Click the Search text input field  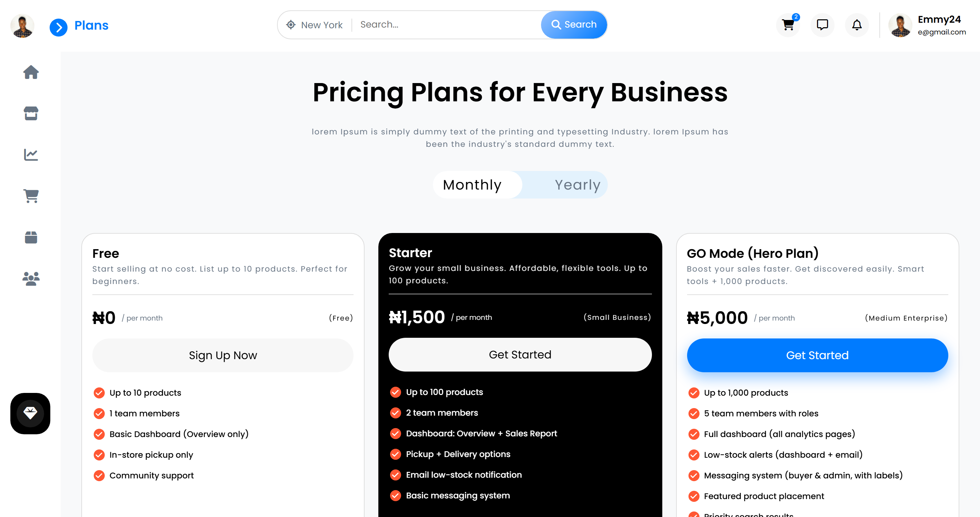coord(438,24)
